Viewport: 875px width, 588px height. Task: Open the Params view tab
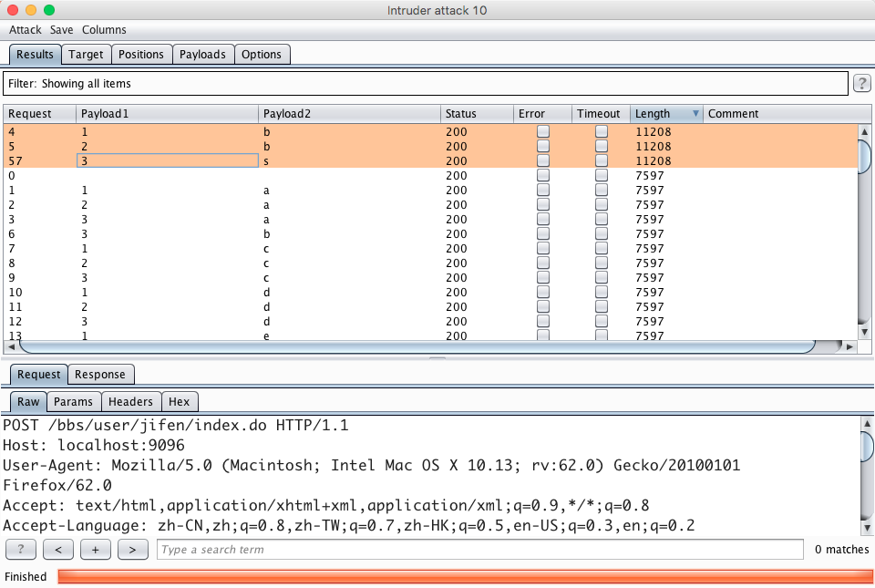click(73, 402)
